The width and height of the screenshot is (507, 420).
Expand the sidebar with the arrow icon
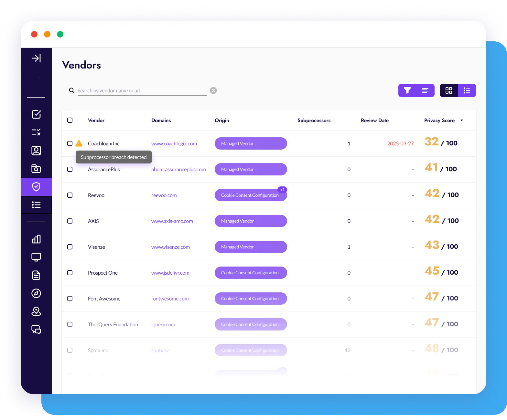click(36, 58)
